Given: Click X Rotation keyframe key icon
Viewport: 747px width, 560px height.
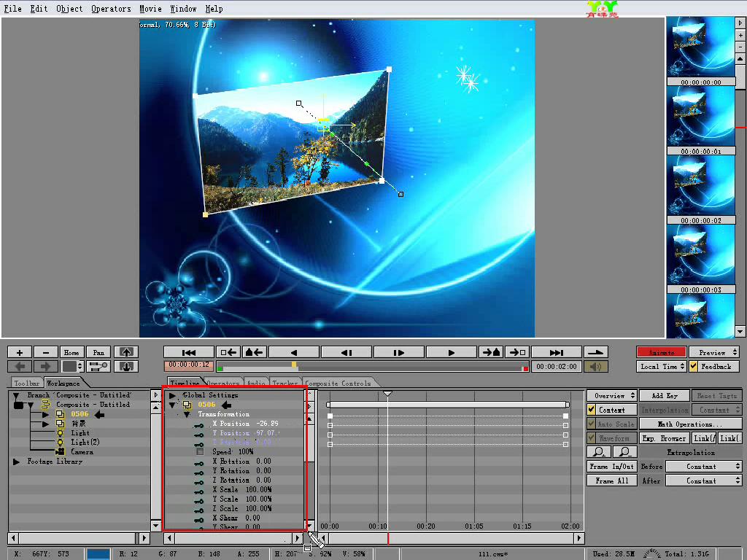Looking at the screenshot, I should click(x=198, y=463).
